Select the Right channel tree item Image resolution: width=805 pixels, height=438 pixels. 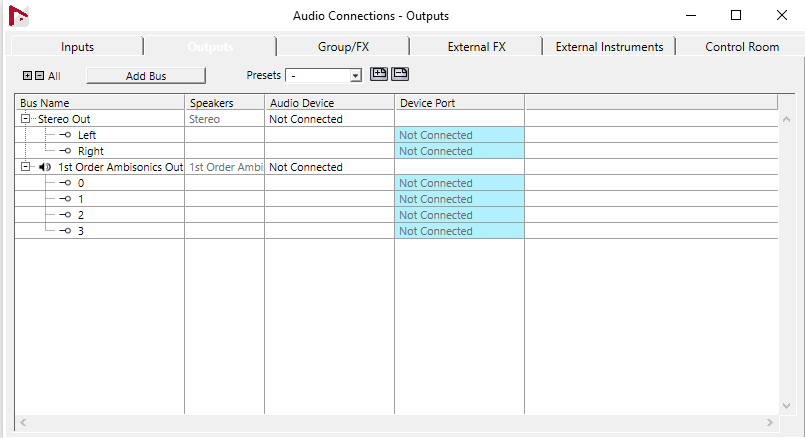click(x=90, y=151)
